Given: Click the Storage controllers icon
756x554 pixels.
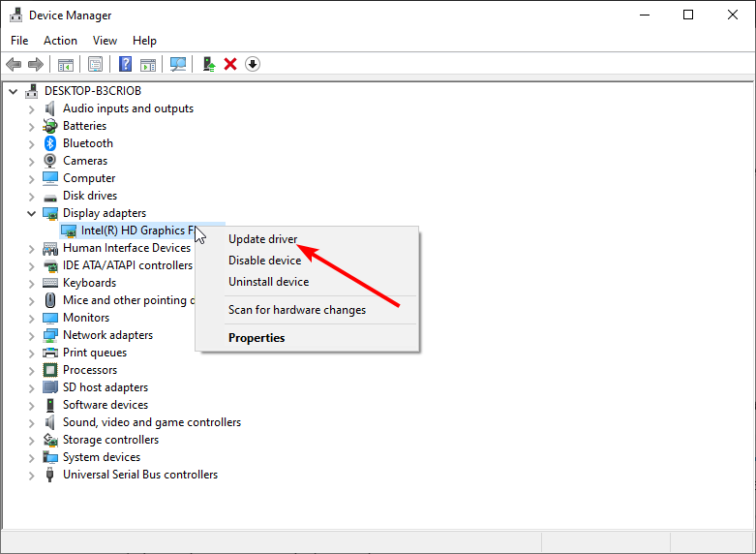Looking at the screenshot, I should click(50, 440).
